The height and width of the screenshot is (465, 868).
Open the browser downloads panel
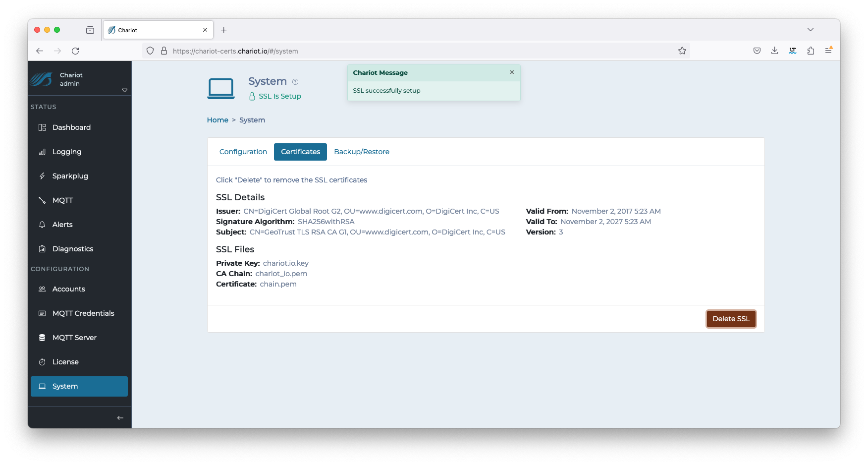tap(775, 51)
